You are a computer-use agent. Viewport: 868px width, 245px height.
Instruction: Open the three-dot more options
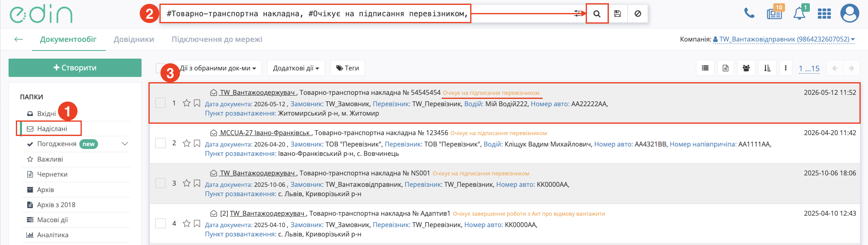click(786, 68)
